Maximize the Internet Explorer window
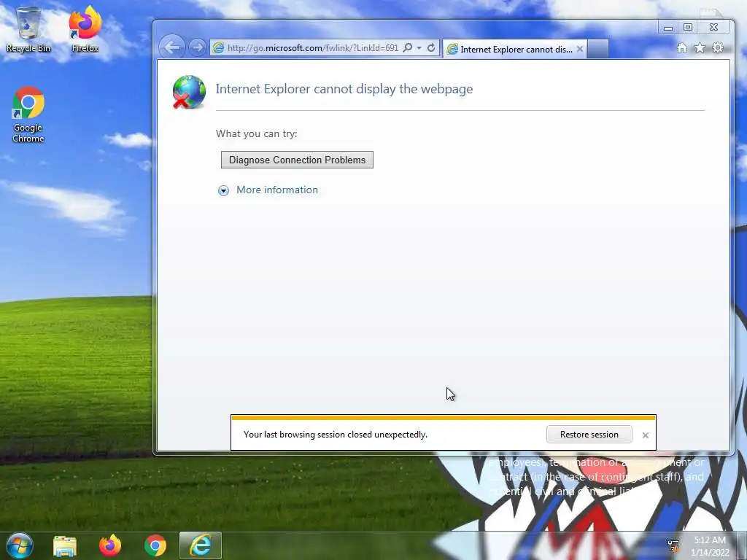 [x=688, y=28]
